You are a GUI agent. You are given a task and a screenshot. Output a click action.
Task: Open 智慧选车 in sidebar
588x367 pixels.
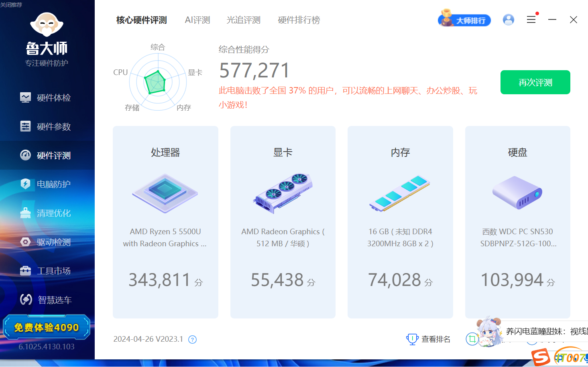(x=47, y=300)
